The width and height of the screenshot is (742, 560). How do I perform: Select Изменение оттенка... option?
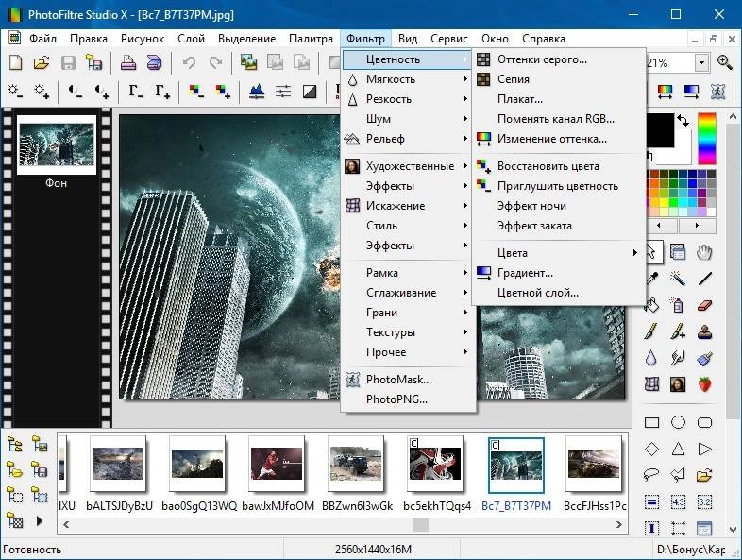(560, 139)
